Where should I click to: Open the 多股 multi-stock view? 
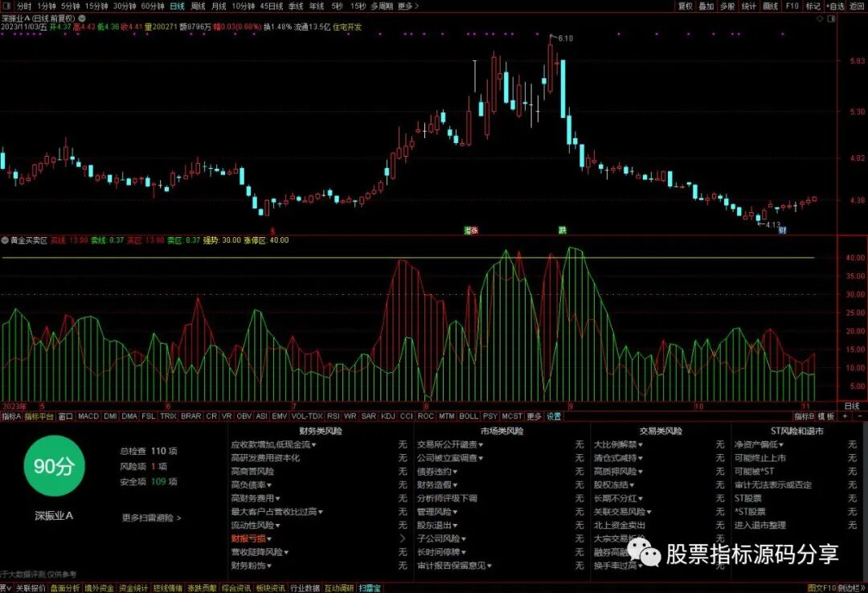[727, 6]
